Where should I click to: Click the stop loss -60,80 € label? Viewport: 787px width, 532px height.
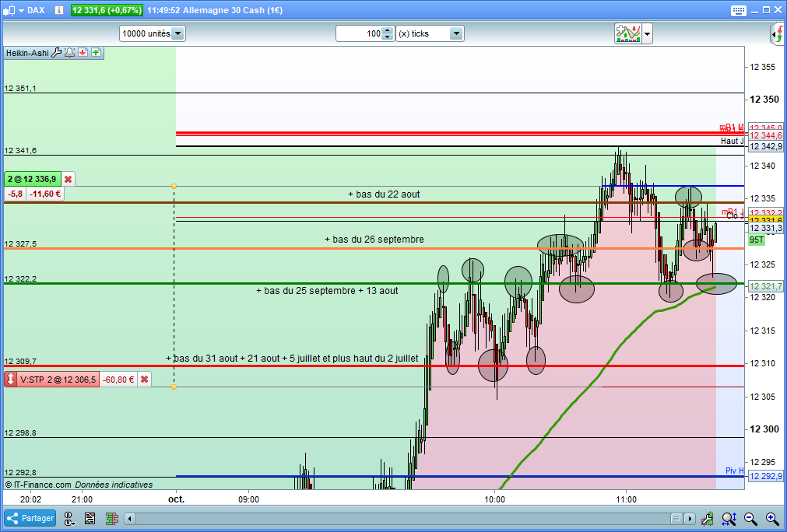[x=118, y=380]
